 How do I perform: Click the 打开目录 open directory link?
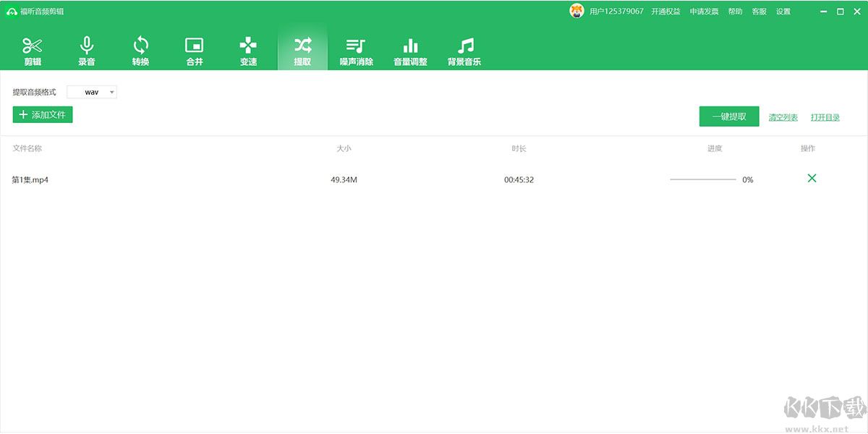click(x=825, y=117)
